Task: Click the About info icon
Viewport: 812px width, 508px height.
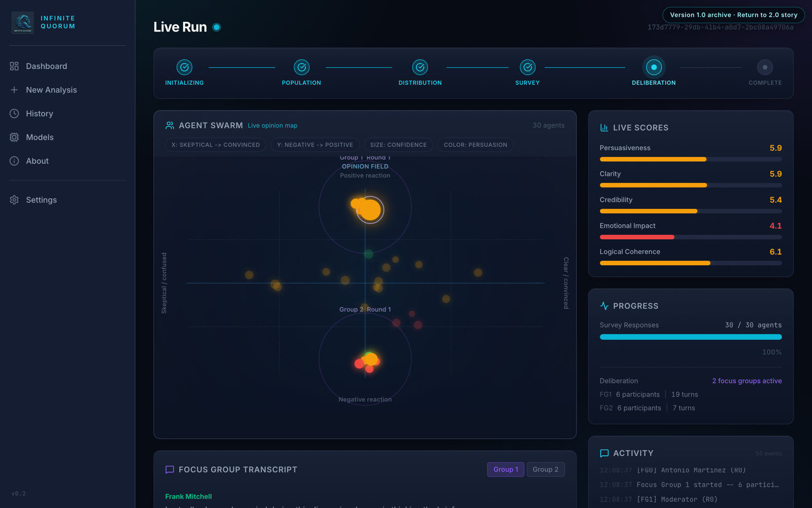Action: tap(14, 161)
